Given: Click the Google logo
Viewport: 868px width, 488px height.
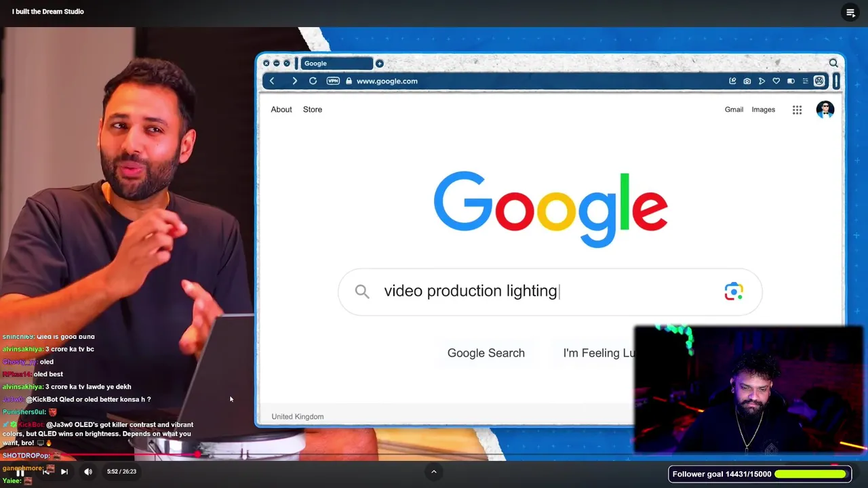Looking at the screenshot, I should tap(551, 209).
